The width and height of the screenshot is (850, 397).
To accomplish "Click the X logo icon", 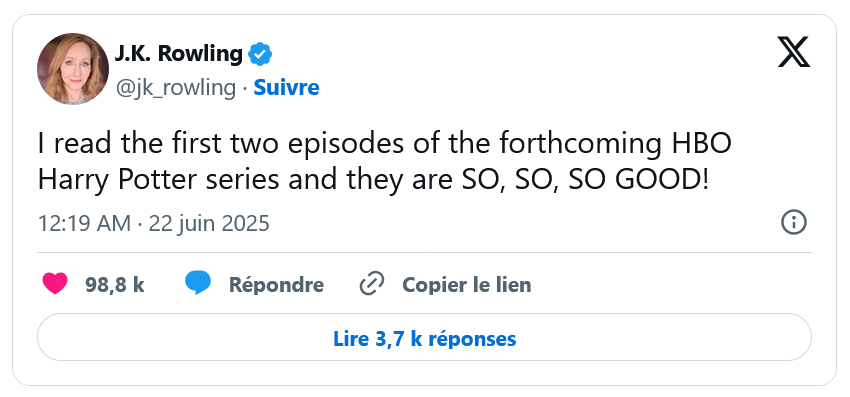I will click(794, 52).
